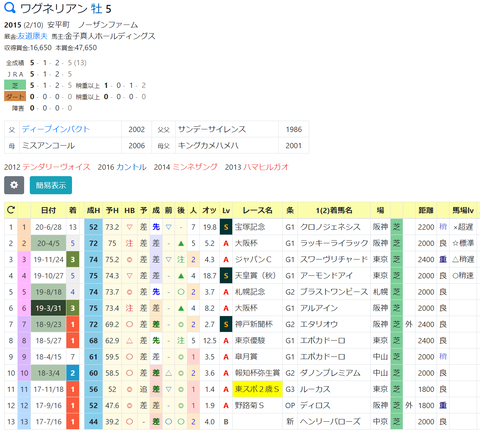Click the green third-place badge for ジャパンC
Viewport: 480px width, 433px height.
(x=73, y=259)
